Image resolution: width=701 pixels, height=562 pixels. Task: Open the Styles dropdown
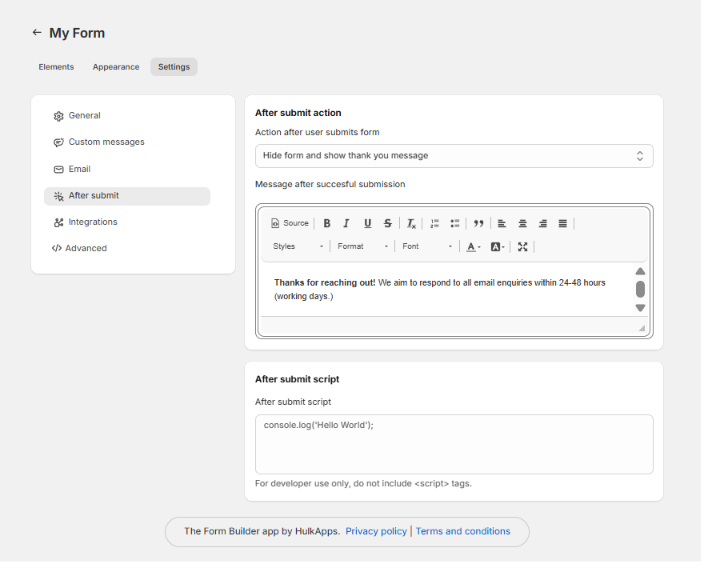pyautogui.click(x=298, y=246)
